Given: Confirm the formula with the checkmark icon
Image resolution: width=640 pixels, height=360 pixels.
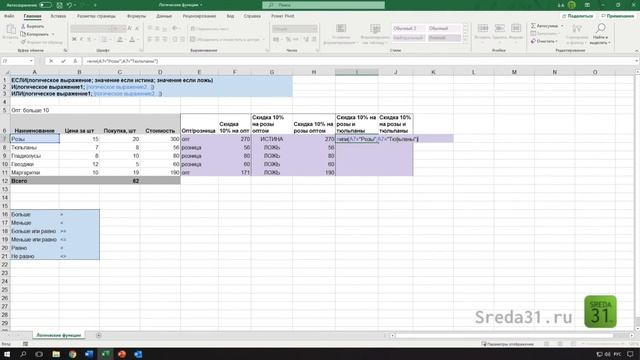Looking at the screenshot, I should [63, 61].
